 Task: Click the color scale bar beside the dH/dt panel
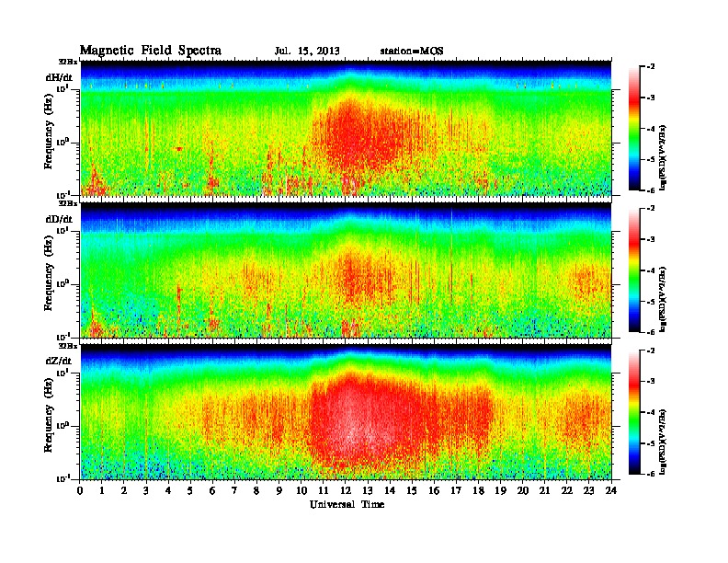pyautogui.click(x=634, y=128)
